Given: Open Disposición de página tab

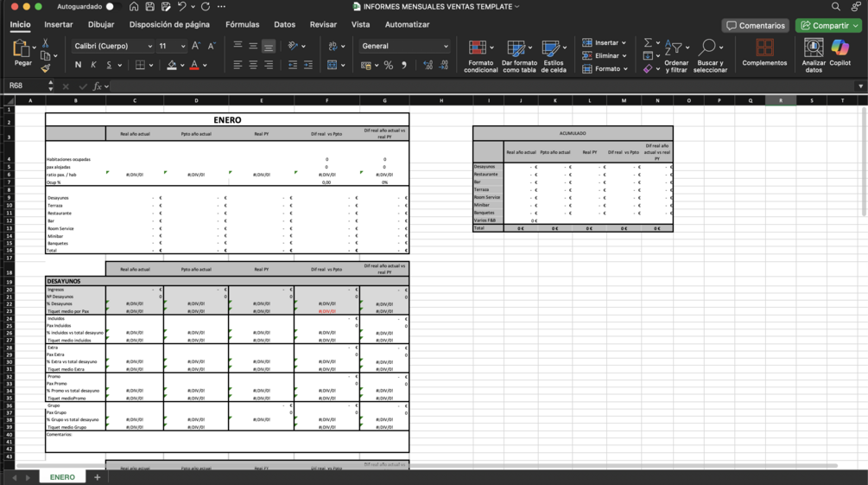Looking at the screenshot, I should pyautogui.click(x=169, y=24).
